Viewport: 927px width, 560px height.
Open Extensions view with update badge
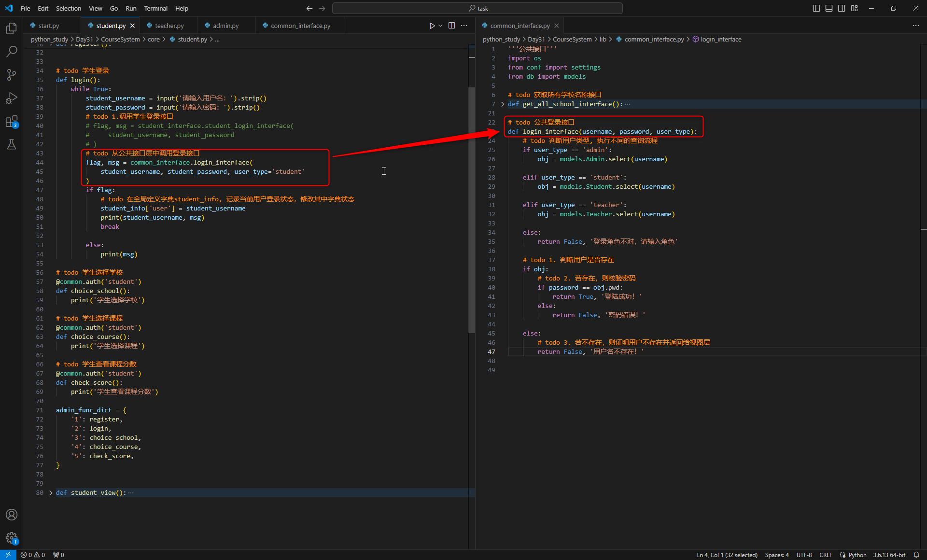[12, 121]
